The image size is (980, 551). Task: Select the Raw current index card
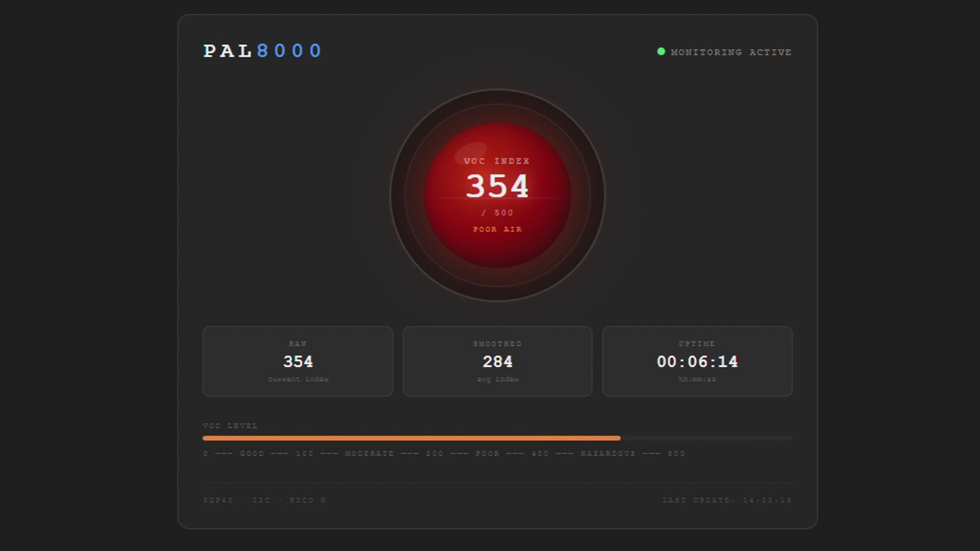(298, 361)
